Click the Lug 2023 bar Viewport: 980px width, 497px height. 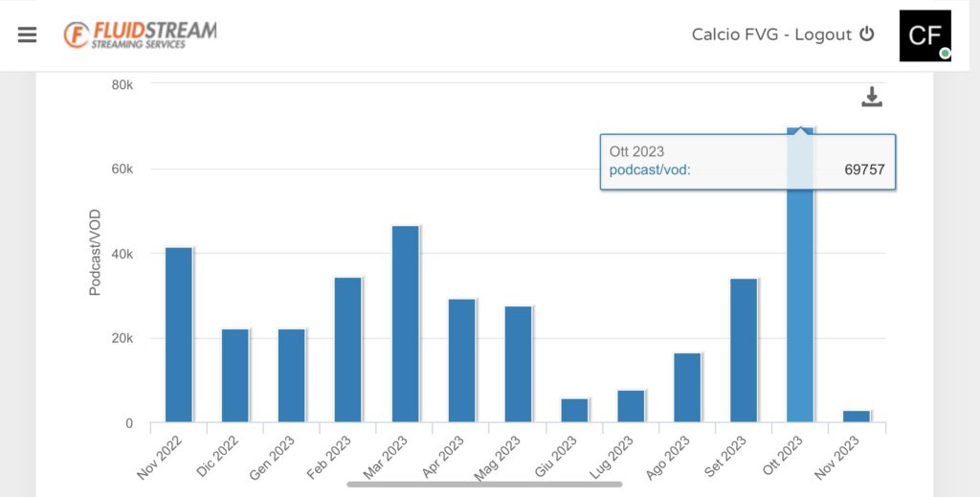point(631,406)
